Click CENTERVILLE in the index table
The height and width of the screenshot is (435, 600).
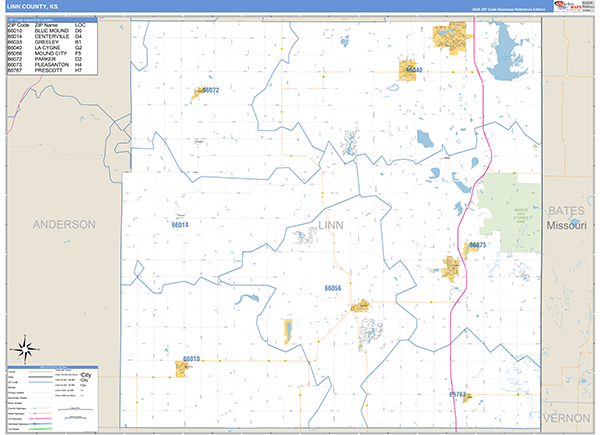click(x=52, y=36)
